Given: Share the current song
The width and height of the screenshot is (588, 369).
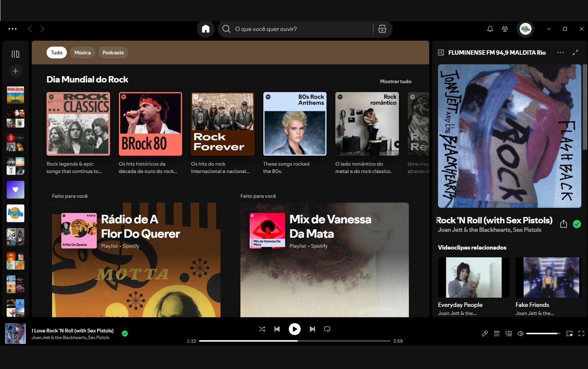Looking at the screenshot, I should click(x=564, y=224).
